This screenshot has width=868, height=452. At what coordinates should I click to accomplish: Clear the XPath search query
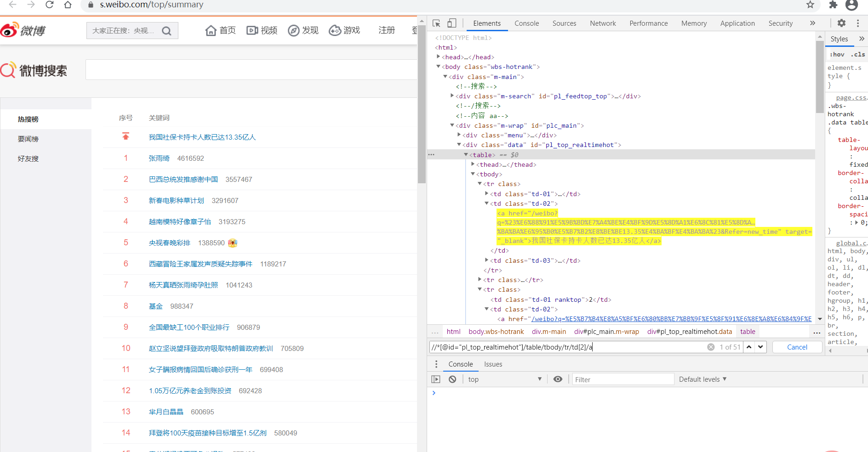(711, 347)
